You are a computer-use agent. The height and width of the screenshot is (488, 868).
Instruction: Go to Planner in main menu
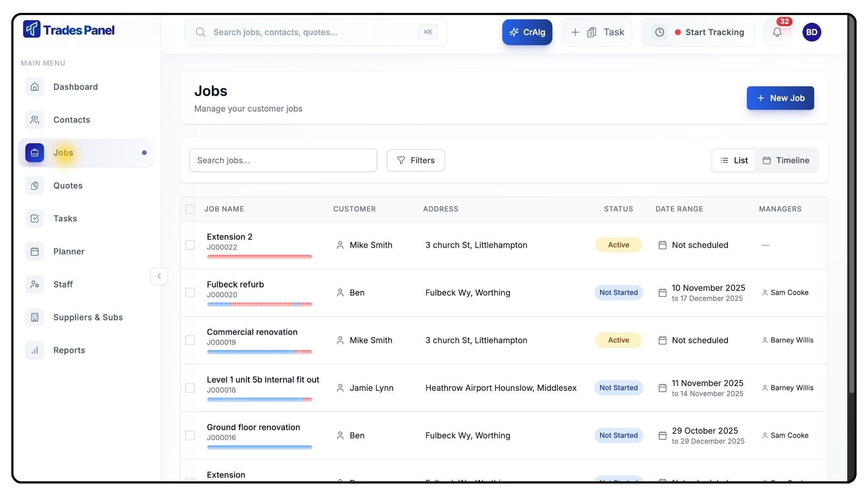click(x=69, y=252)
